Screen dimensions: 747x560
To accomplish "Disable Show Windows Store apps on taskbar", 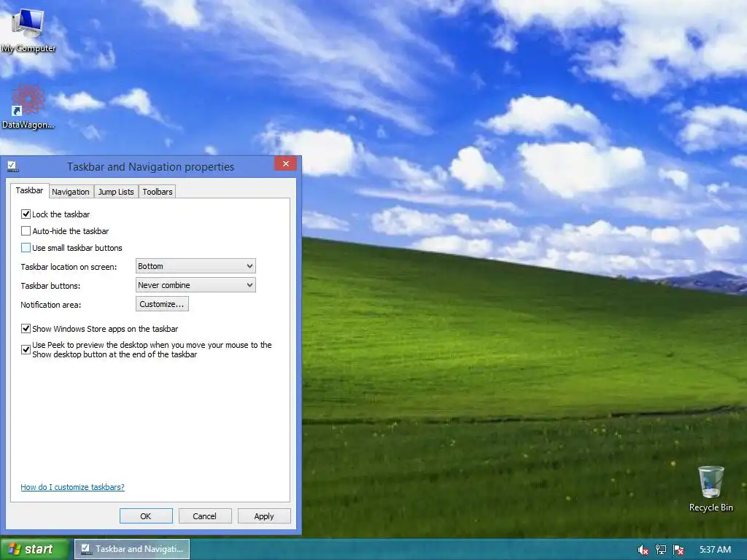I will point(26,329).
